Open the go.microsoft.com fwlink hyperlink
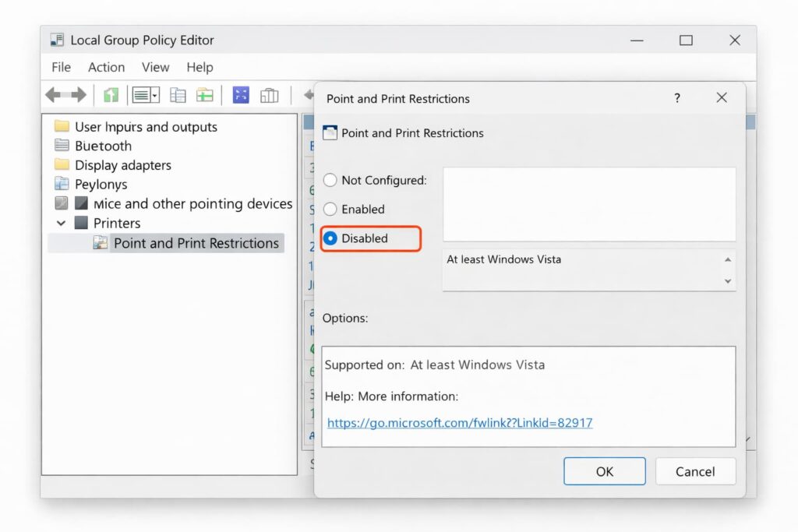This screenshot has height=532, width=798. 459,423
